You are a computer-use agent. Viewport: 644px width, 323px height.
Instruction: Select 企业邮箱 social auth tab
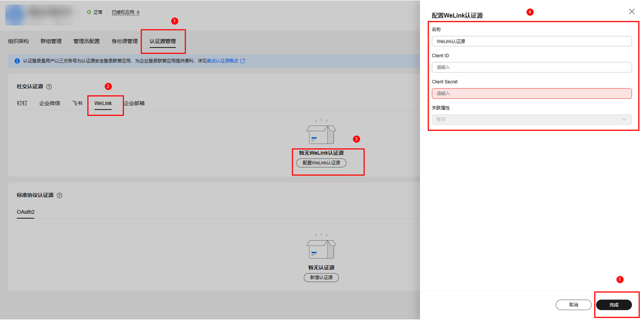click(134, 103)
